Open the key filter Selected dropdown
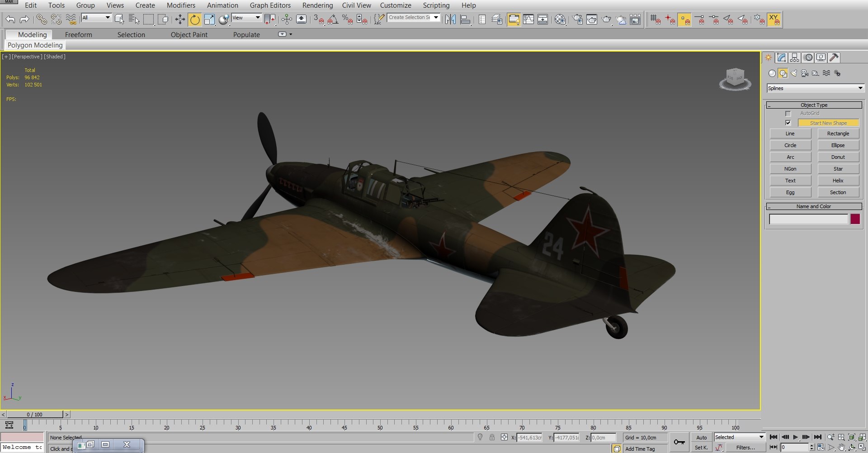Image resolution: width=868 pixels, height=453 pixels. [740, 437]
